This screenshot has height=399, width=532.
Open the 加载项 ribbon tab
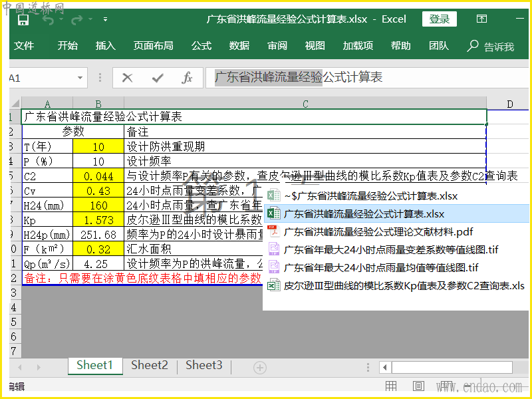[x=358, y=45]
